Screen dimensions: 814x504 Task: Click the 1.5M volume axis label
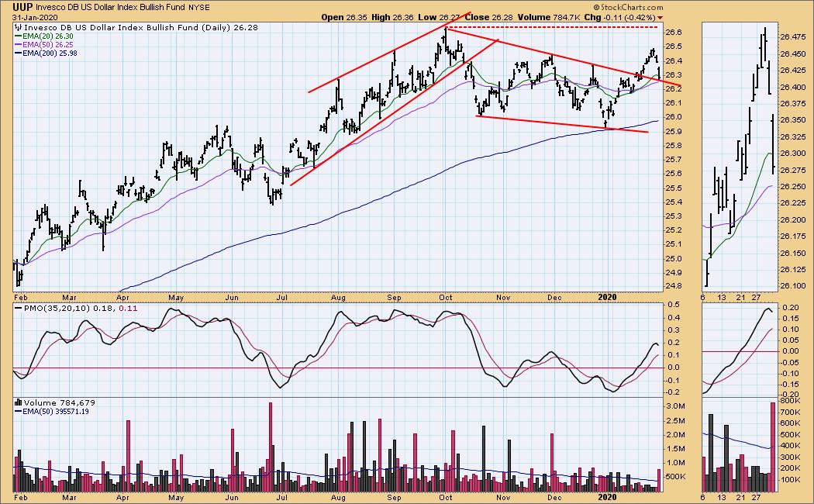(x=675, y=448)
